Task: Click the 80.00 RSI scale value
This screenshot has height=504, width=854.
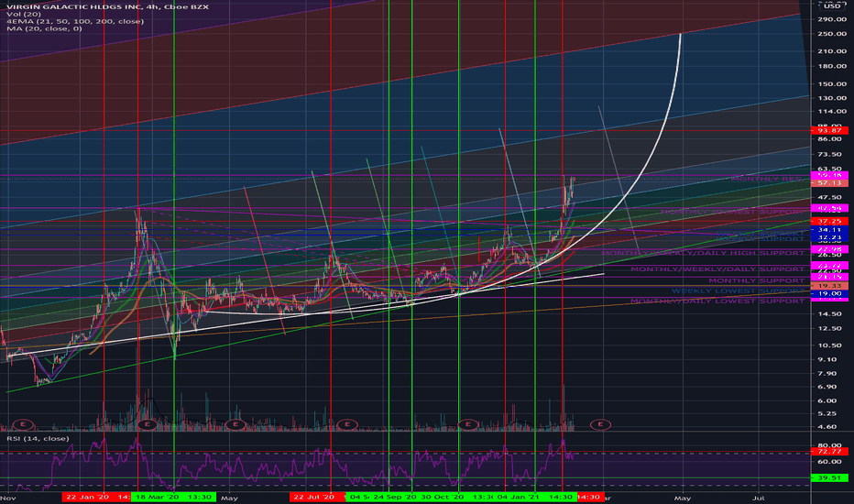Action: 829,445
